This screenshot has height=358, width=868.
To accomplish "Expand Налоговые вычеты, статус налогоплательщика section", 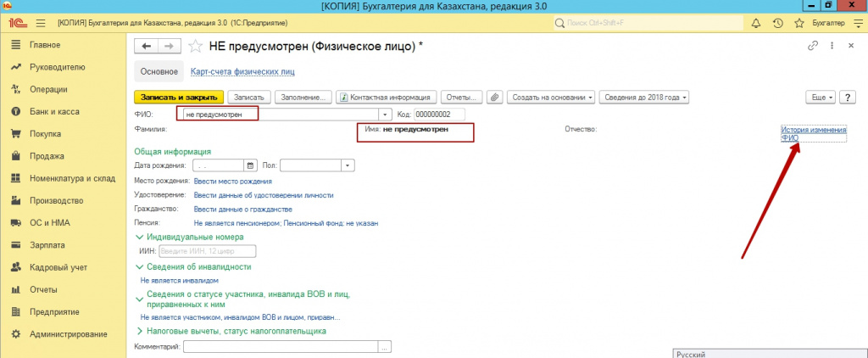I will 231,331.
